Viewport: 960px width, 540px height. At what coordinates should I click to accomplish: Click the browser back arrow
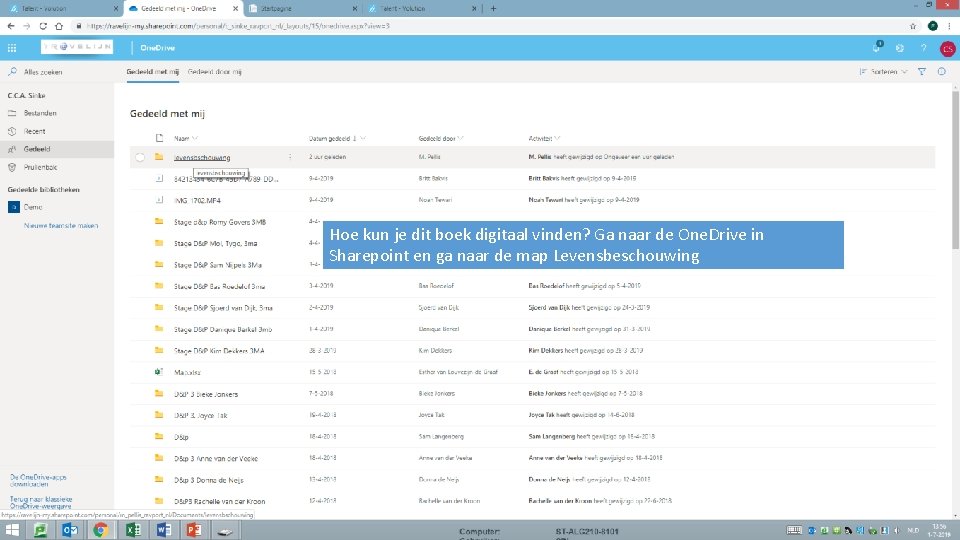[11, 26]
